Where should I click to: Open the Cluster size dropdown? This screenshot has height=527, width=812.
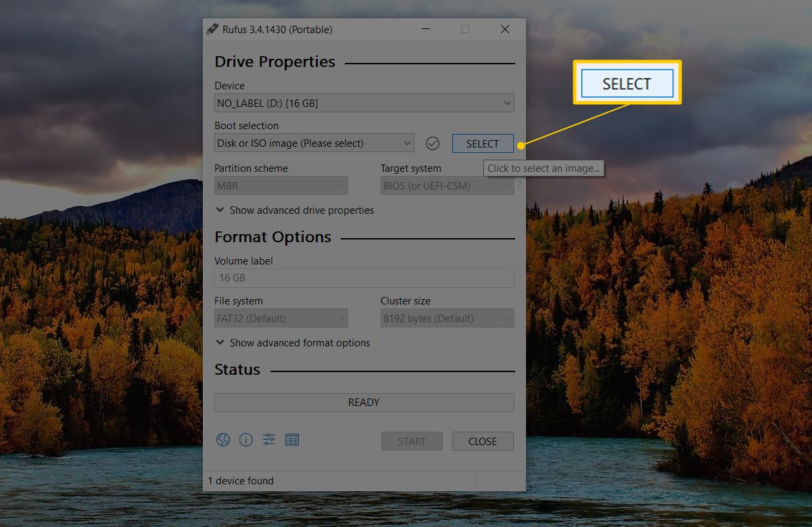[x=446, y=318]
